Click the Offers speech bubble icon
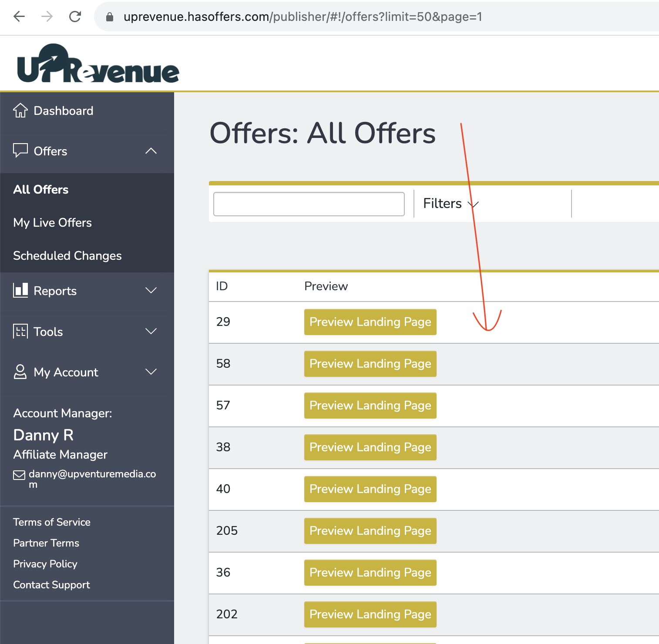The image size is (659, 644). 20,151
